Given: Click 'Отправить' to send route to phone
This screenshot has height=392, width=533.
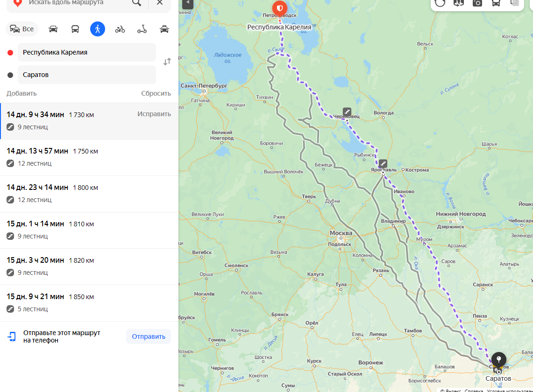Looking at the screenshot, I should point(149,336).
